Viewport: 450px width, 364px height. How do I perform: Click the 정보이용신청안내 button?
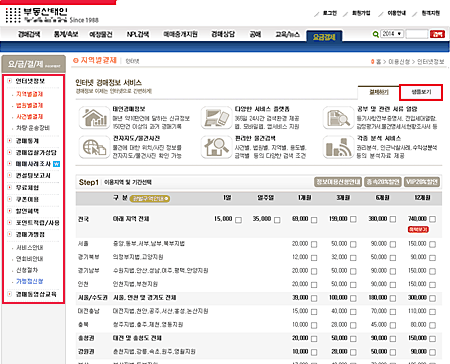[338, 182]
